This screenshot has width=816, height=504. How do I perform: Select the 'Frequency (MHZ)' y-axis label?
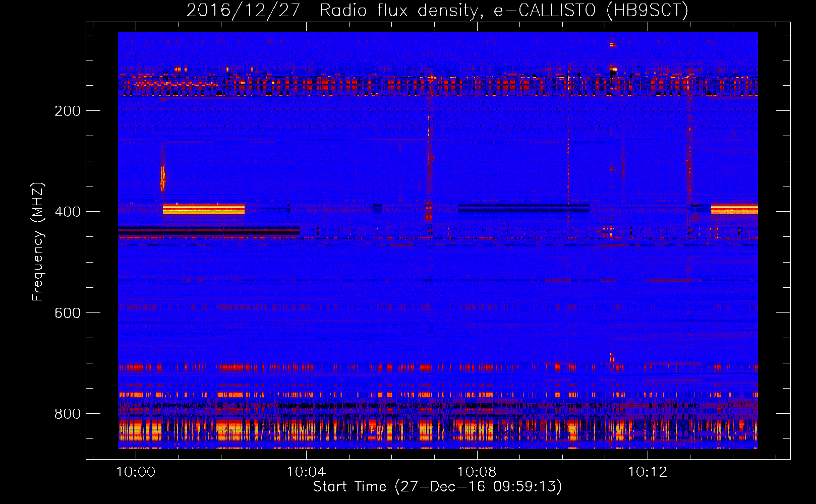pyautogui.click(x=38, y=242)
